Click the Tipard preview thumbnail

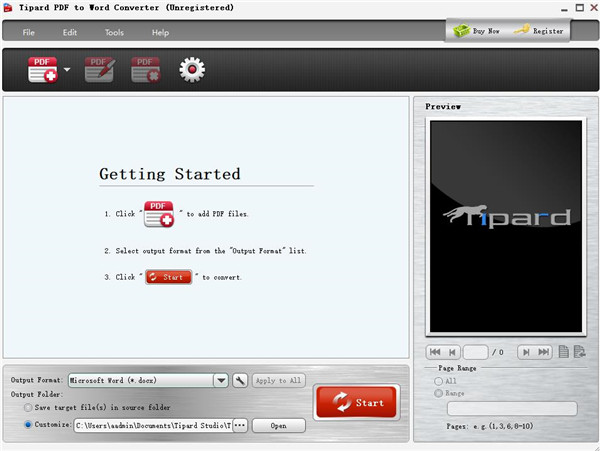(x=506, y=226)
